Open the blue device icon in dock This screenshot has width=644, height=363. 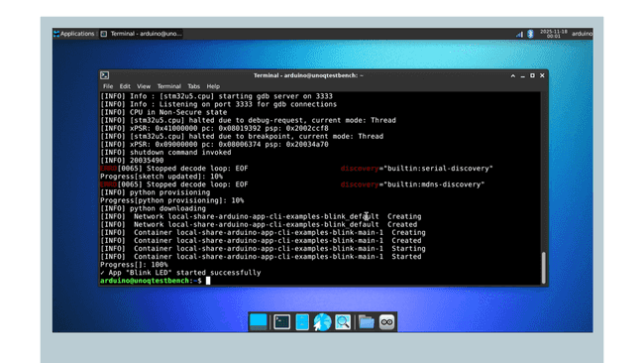pos(302,322)
